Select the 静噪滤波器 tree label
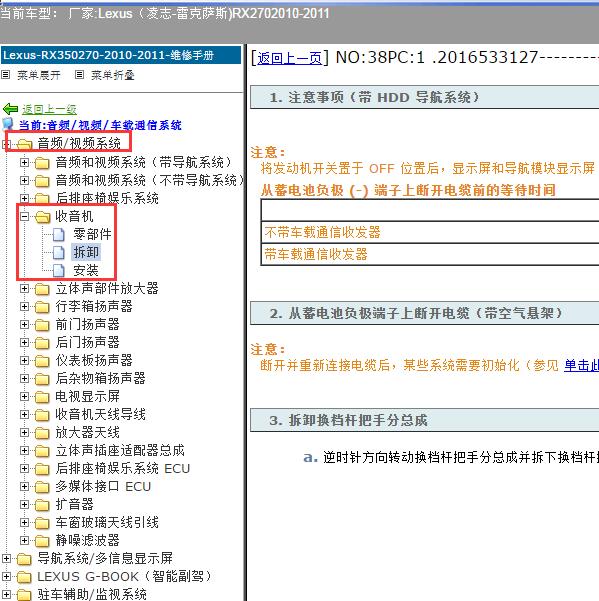The image size is (599, 601). tap(87, 540)
